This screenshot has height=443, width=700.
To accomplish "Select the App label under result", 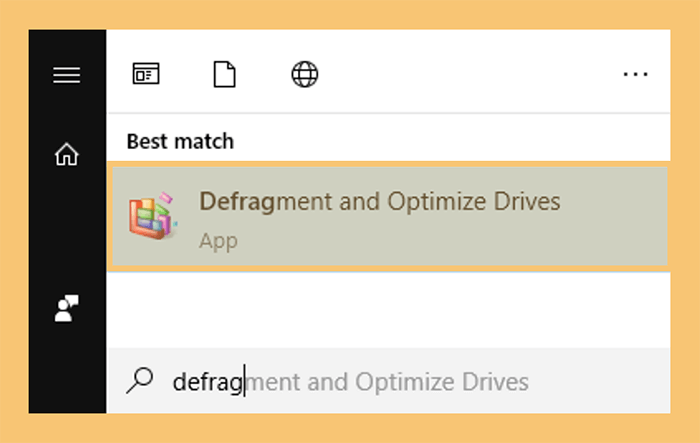I will [218, 242].
